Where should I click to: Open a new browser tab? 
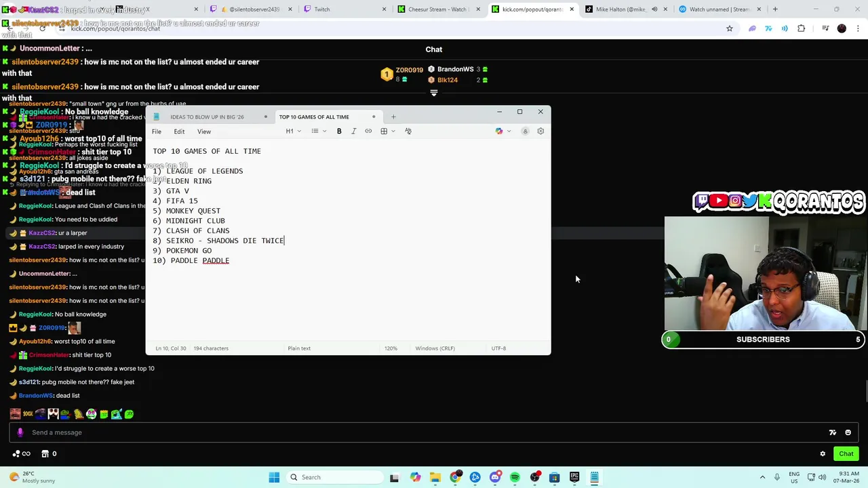(x=775, y=9)
